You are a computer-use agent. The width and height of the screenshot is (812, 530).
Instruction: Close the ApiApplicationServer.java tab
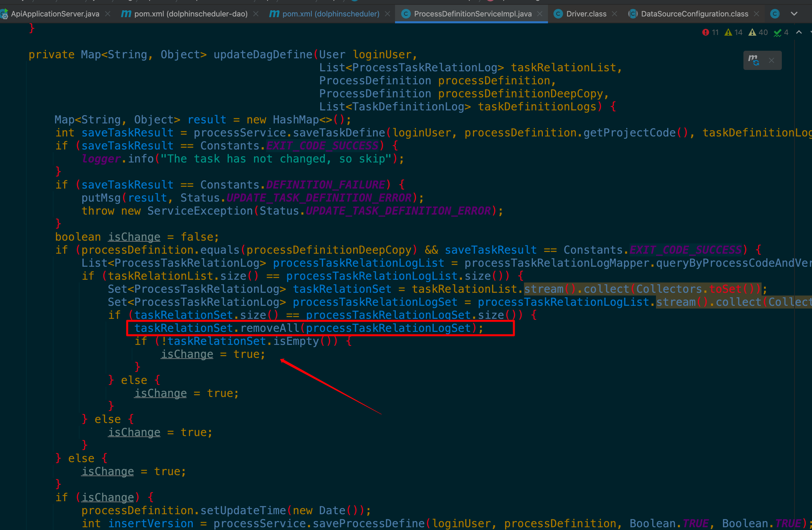click(108, 14)
